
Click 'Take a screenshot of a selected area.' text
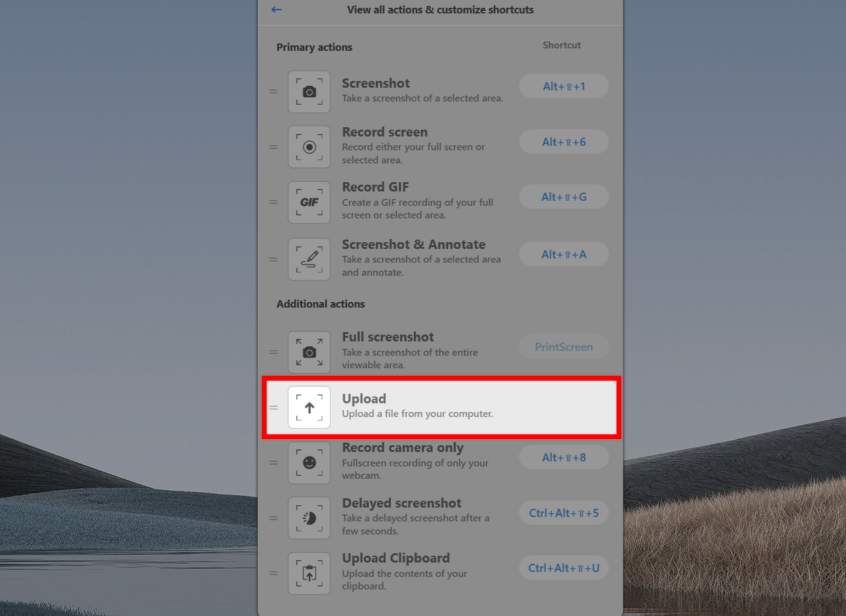click(422, 98)
